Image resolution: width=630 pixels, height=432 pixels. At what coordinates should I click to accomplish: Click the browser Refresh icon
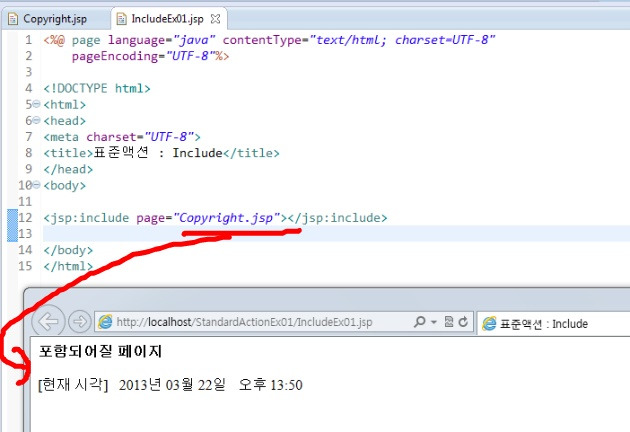point(463,321)
